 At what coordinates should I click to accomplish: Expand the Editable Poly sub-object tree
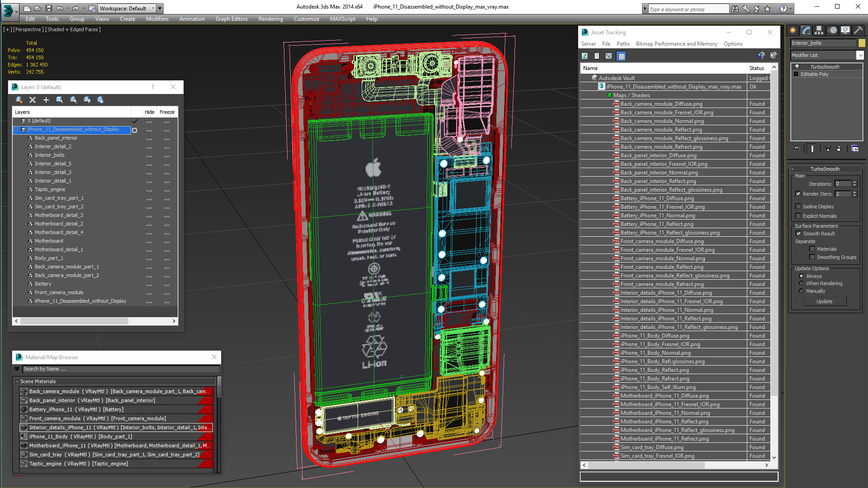point(796,74)
